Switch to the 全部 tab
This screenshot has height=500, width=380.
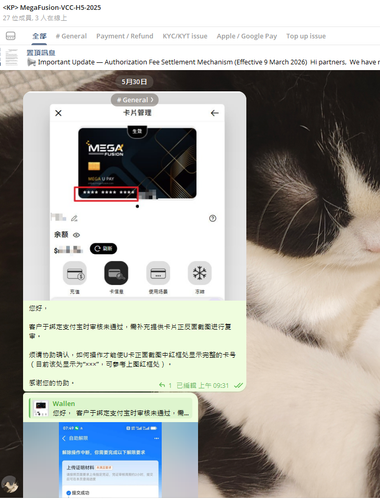coord(39,36)
